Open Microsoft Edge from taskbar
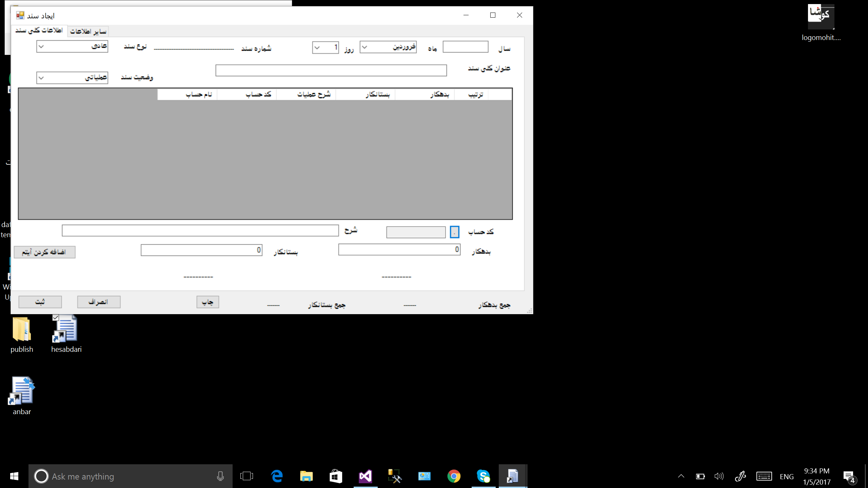 pyautogui.click(x=277, y=476)
